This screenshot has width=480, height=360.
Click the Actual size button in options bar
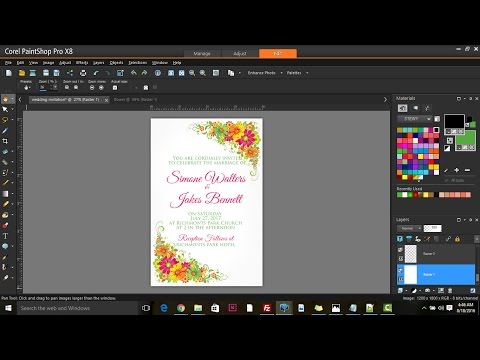point(115,88)
